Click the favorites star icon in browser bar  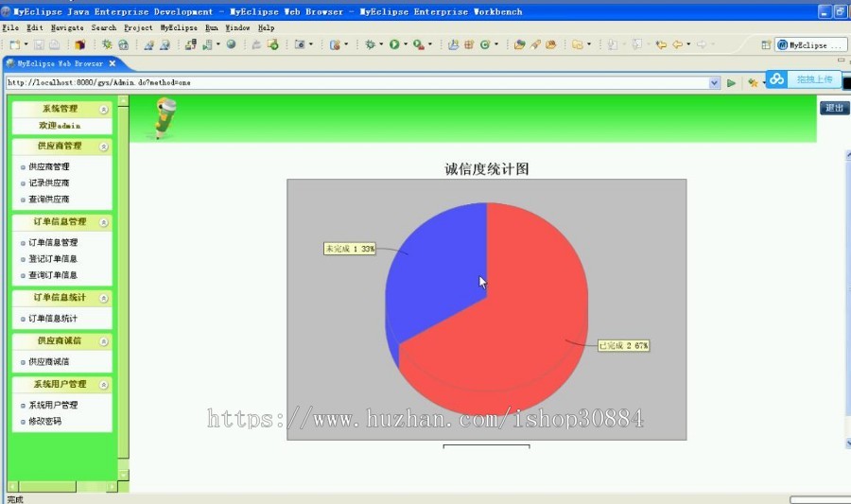pyautogui.click(x=753, y=83)
